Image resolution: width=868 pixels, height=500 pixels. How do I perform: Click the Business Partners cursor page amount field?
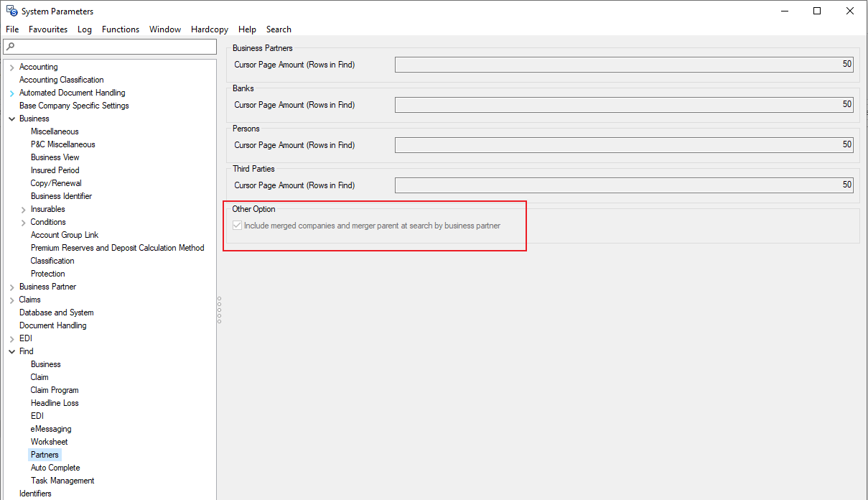coord(623,65)
